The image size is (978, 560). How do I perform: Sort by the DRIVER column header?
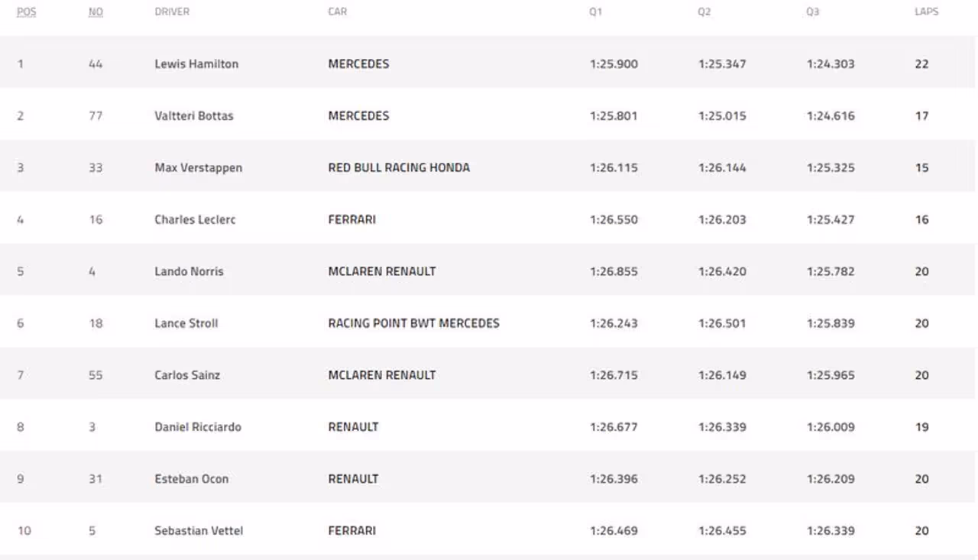[172, 12]
